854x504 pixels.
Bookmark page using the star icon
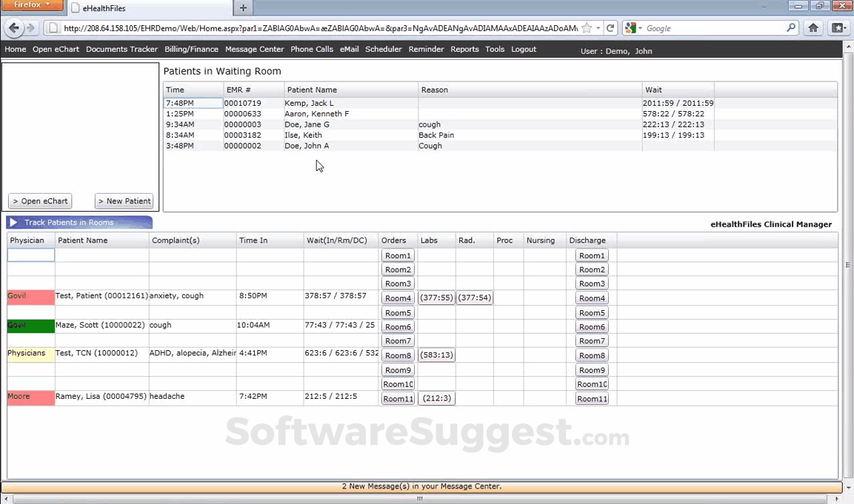click(x=587, y=28)
